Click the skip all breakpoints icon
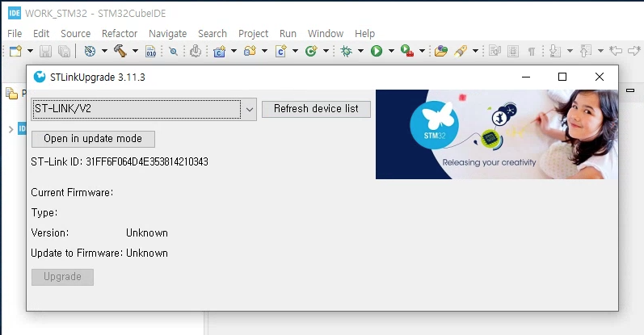 173,51
